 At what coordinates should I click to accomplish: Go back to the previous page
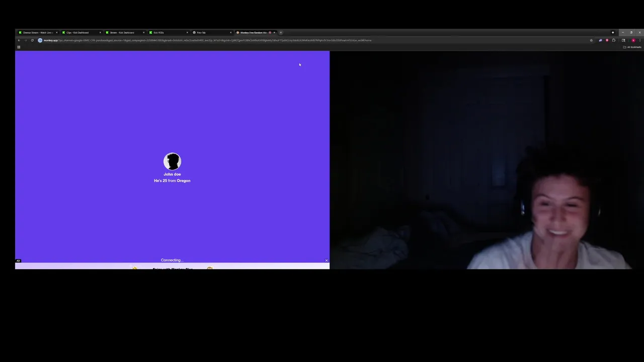pos(19,40)
